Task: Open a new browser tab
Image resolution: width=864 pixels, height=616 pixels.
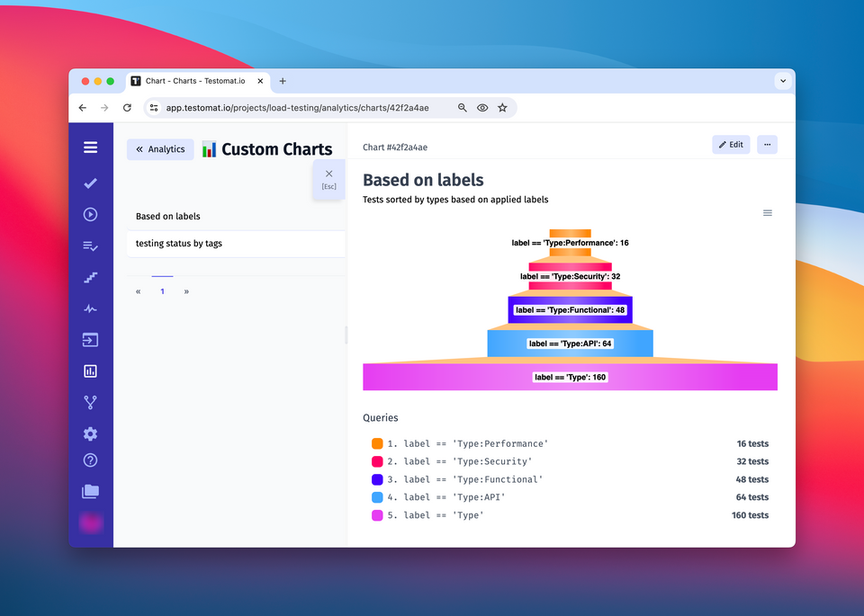Action: coord(283,81)
